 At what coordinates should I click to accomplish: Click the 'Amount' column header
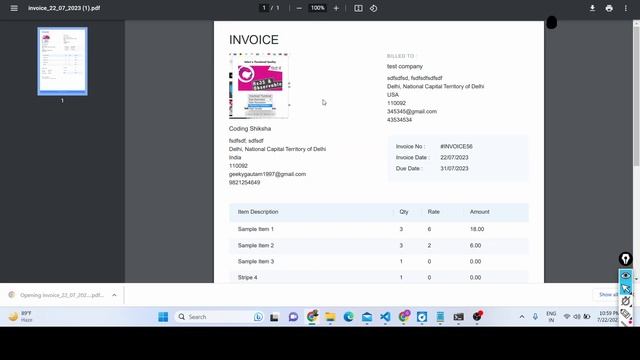pos(480,212)
